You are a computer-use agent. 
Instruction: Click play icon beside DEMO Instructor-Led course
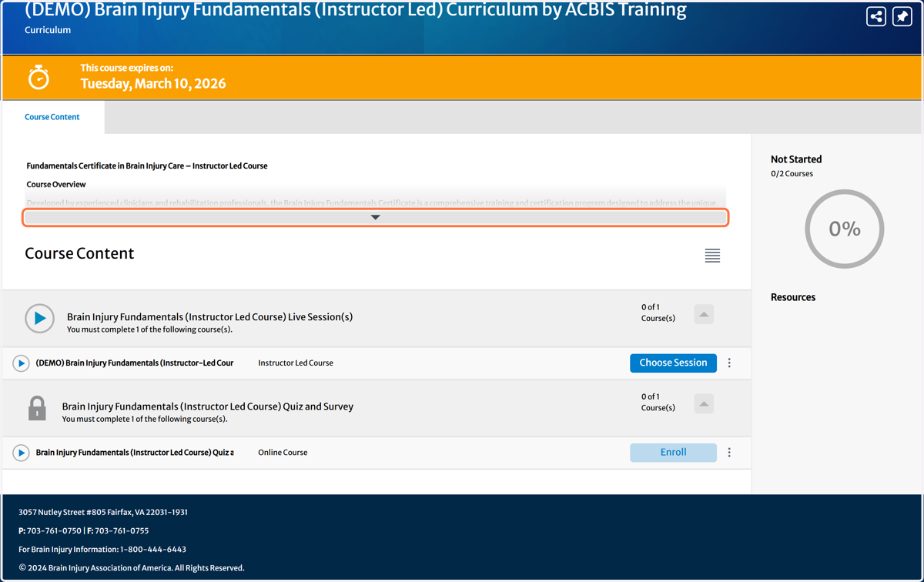(21, 363)
